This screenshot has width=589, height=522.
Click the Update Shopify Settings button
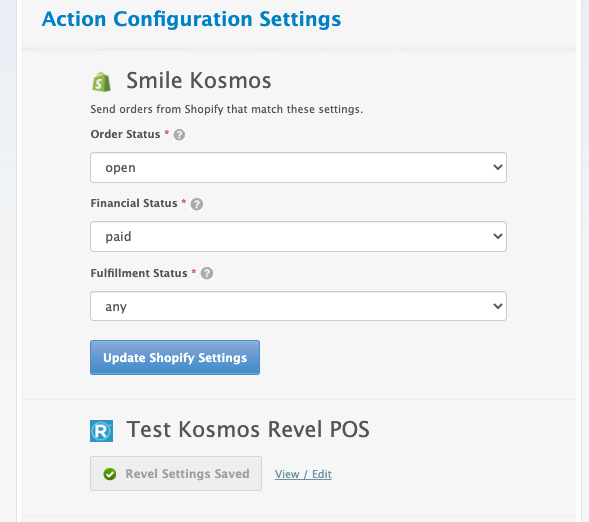[175, 358]
